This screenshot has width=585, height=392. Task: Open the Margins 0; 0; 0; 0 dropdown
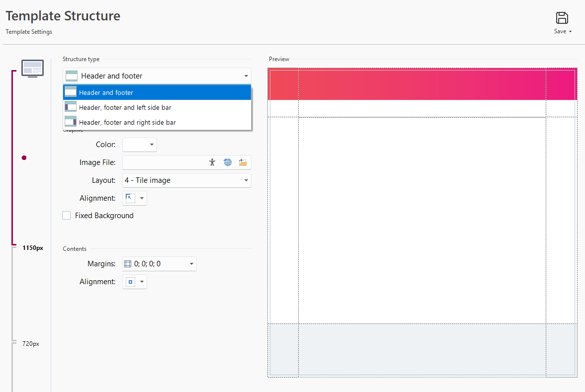click(160, 264)
